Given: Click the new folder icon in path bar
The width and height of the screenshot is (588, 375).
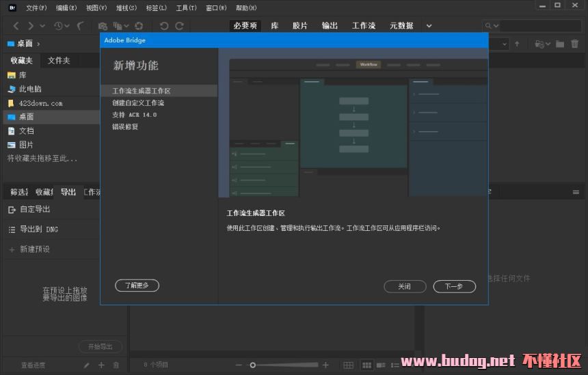Looking at the screenshot, I should [560, 44].
